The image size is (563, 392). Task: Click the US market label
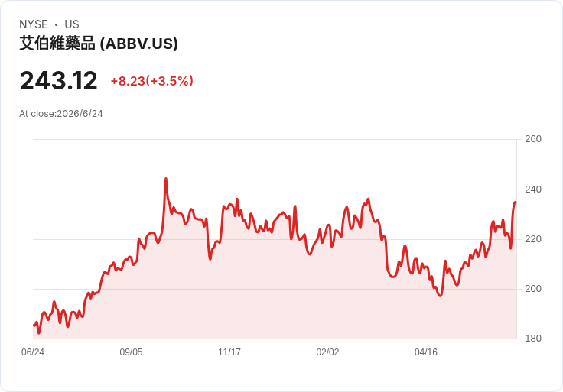point(72,24)
